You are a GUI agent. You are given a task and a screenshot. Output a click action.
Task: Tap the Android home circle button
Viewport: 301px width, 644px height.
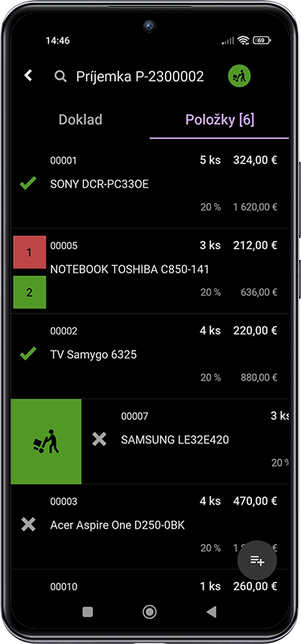(150, 612)
